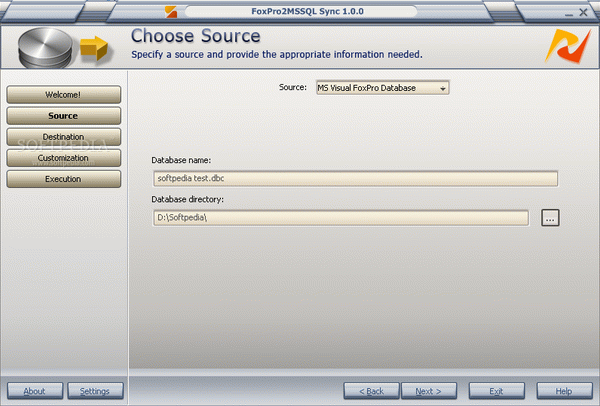
Task: Open Help
Action: click(564, 391)
